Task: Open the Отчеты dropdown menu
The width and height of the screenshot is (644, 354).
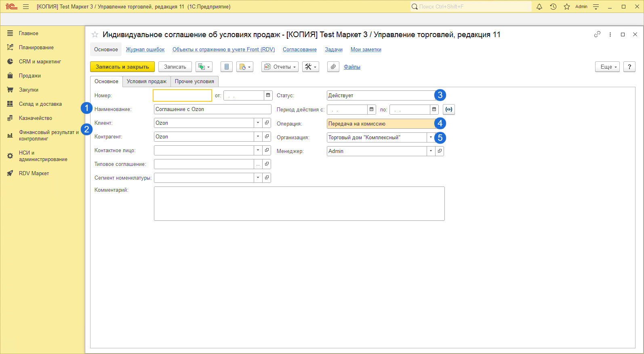Action: [x=280, y=67]
